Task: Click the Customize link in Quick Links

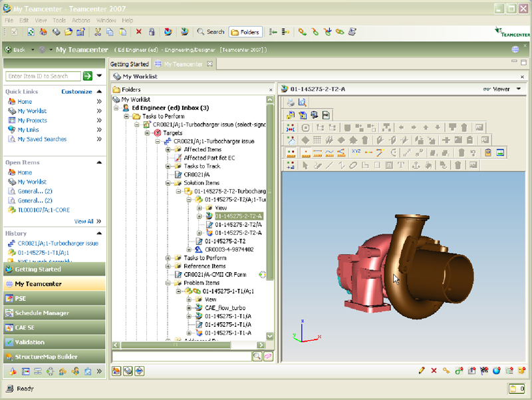Action: 76,92
